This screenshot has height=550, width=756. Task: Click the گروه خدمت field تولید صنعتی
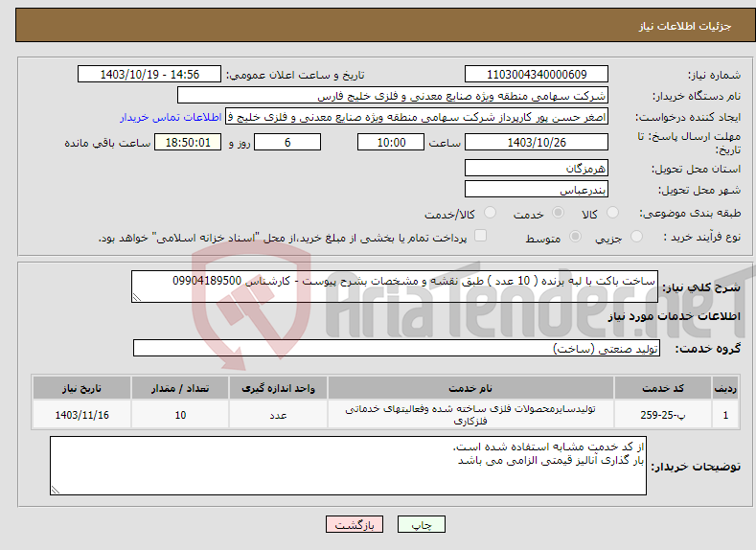tap(397, 348)
